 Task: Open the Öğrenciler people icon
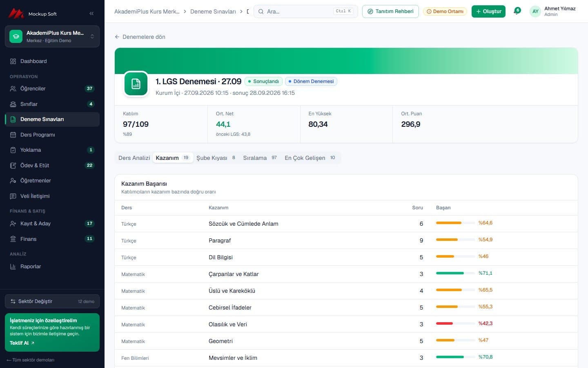click(x=13, y=89)
